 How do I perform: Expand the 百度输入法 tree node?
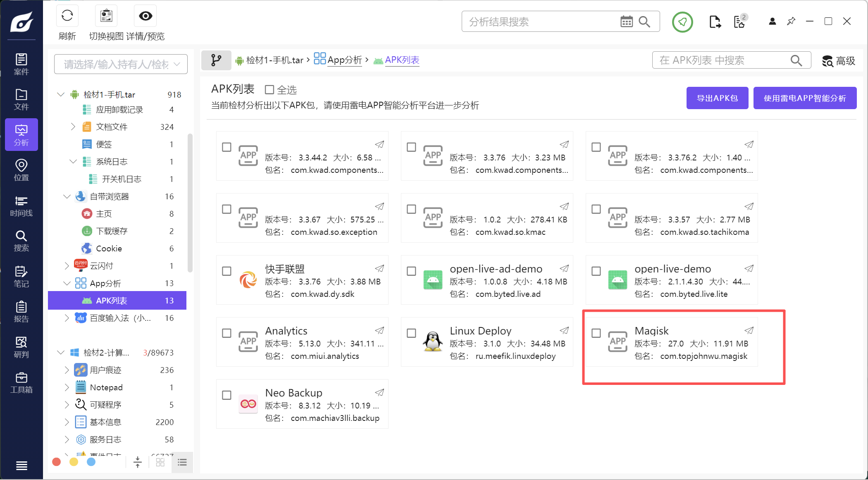pos(67,318)
